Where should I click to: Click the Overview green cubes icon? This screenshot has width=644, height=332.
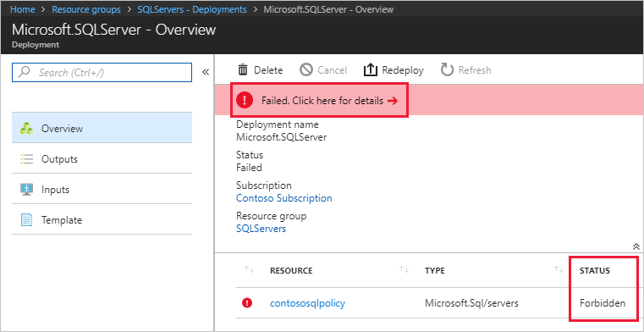[x=27, y=128]
